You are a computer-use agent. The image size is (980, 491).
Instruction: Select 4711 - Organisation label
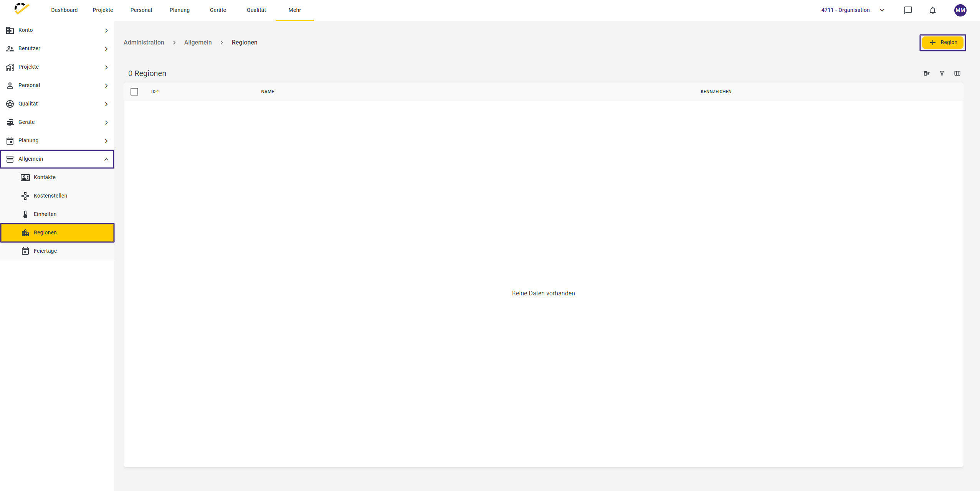coord(845,10)
